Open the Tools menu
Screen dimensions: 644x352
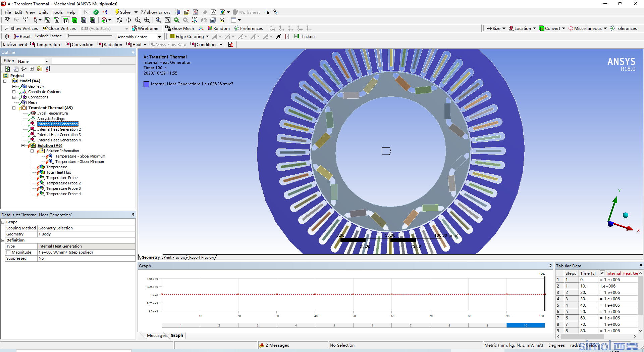click(x=57, y=12)
